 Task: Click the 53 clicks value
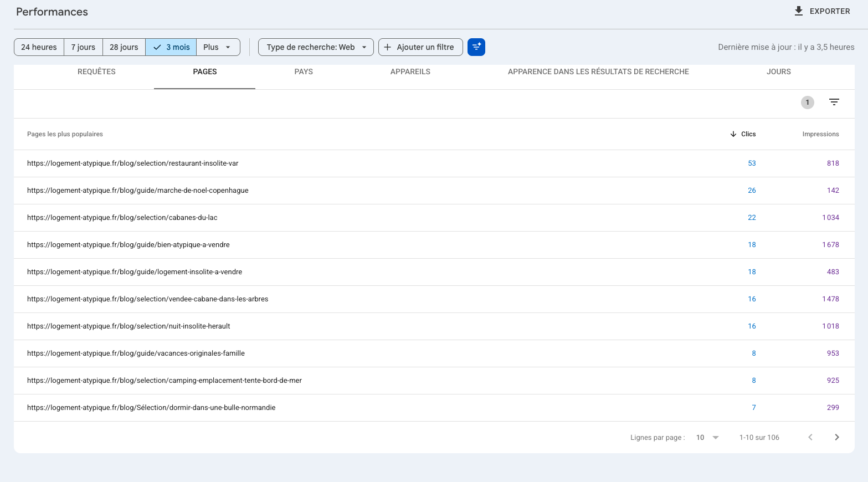[752, 163]
